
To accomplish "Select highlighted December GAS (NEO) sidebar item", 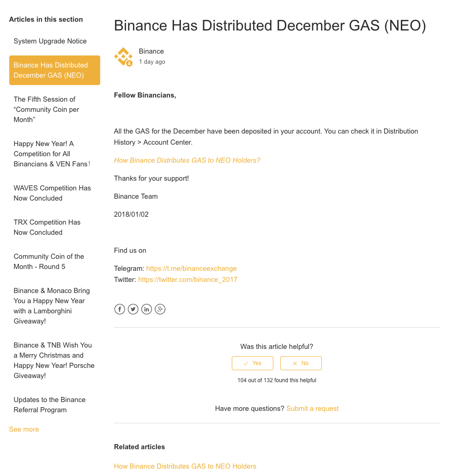I will (54, 70).
